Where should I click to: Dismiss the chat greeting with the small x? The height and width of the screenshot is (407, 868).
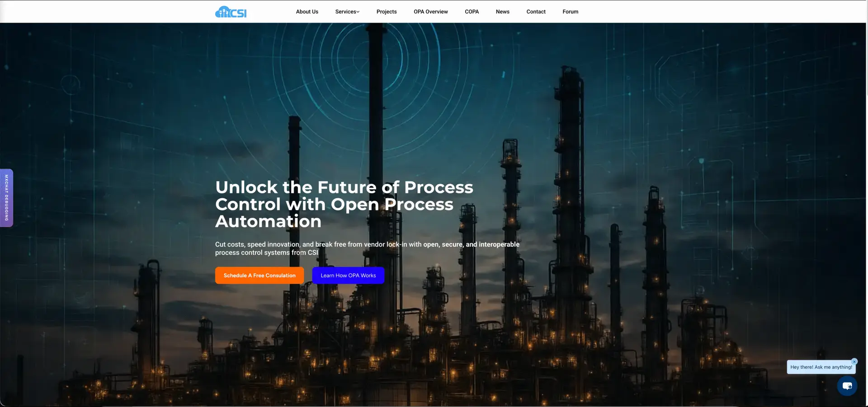tap(854, 361)
